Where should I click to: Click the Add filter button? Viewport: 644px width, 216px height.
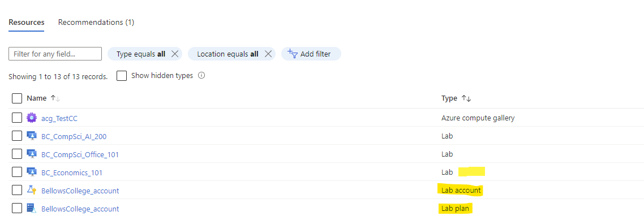tap(311, 54)
